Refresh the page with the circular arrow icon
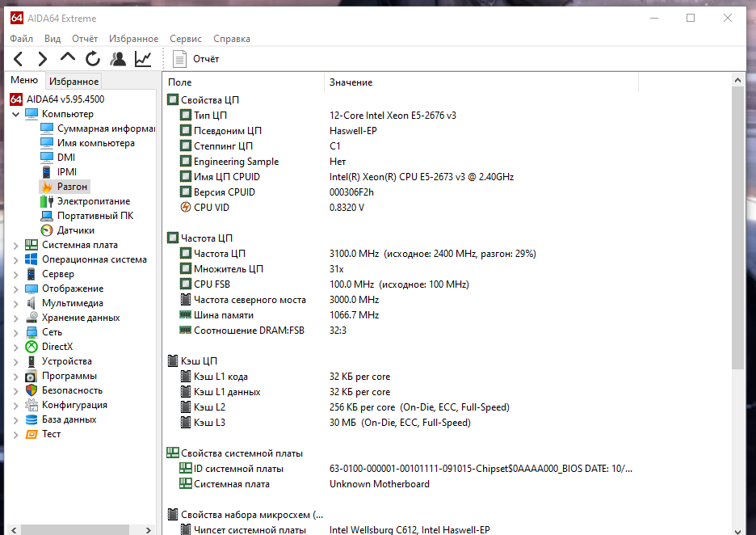 (x=93, y=59)
